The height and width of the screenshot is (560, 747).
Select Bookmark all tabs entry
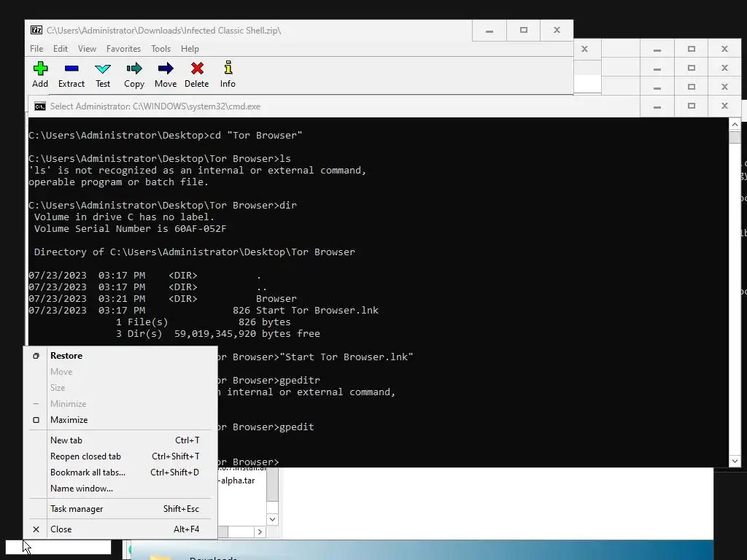[120, 472]
